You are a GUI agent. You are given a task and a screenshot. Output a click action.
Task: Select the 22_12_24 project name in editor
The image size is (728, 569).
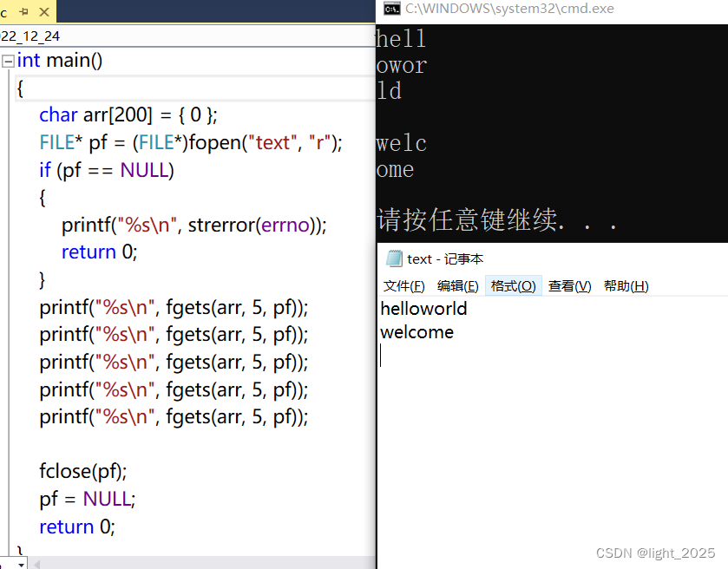(x=30, y=36)
